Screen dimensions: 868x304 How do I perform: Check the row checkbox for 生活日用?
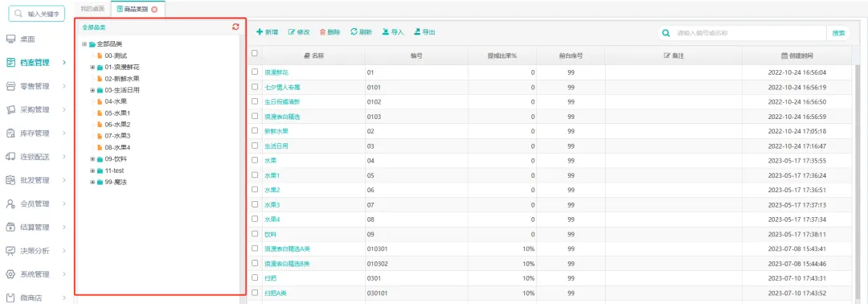255,146
